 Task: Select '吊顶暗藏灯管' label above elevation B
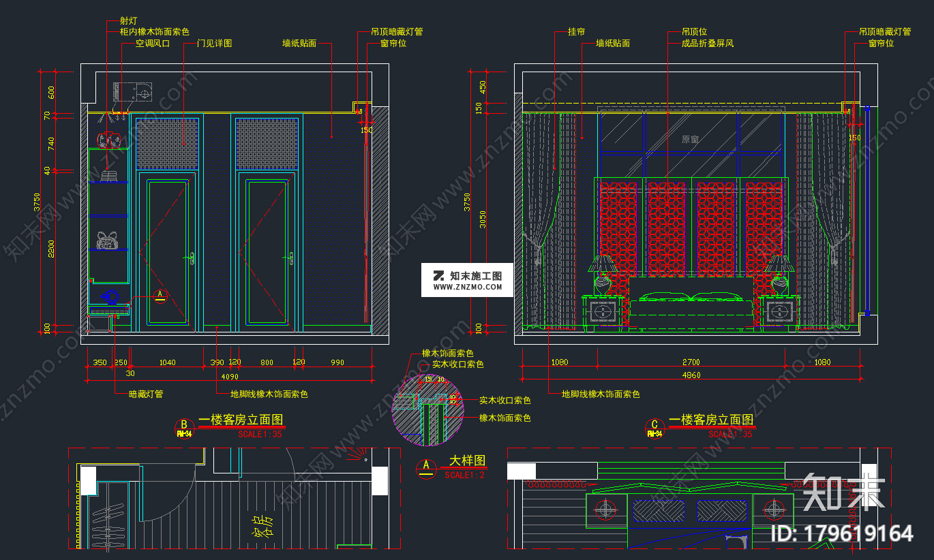(x=397, y=32)
